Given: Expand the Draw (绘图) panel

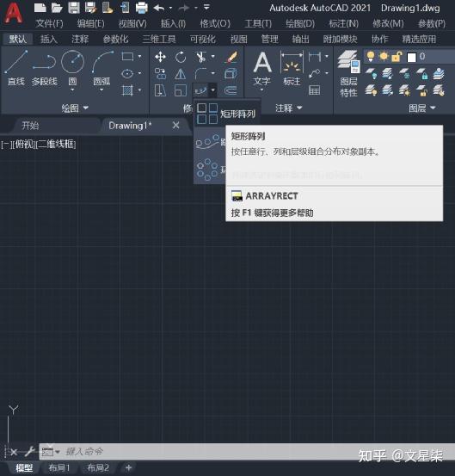Looking at the screenshot, I should (75, 108).
